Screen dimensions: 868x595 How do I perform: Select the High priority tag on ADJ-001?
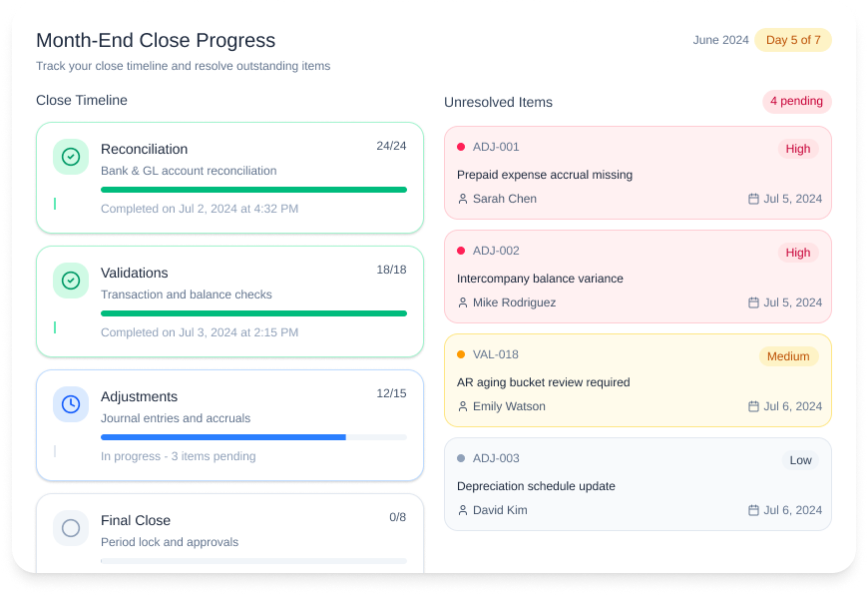pyautogui.click(x=798, y=149)
